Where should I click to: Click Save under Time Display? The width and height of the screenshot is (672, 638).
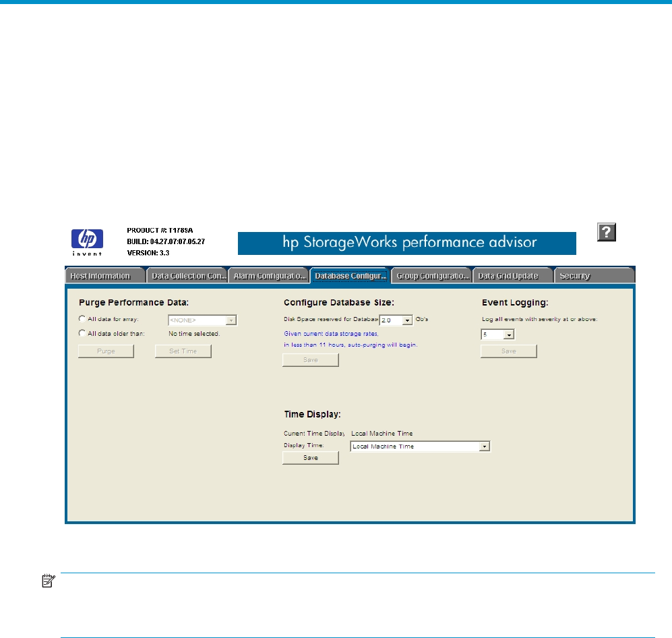[x=311, y=458]
